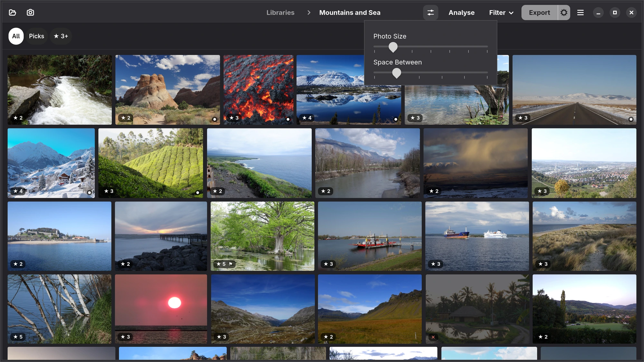This screenshot has width=644, height=362.
Task: Select the All filter pill
Action: click(x=16, y=36)
